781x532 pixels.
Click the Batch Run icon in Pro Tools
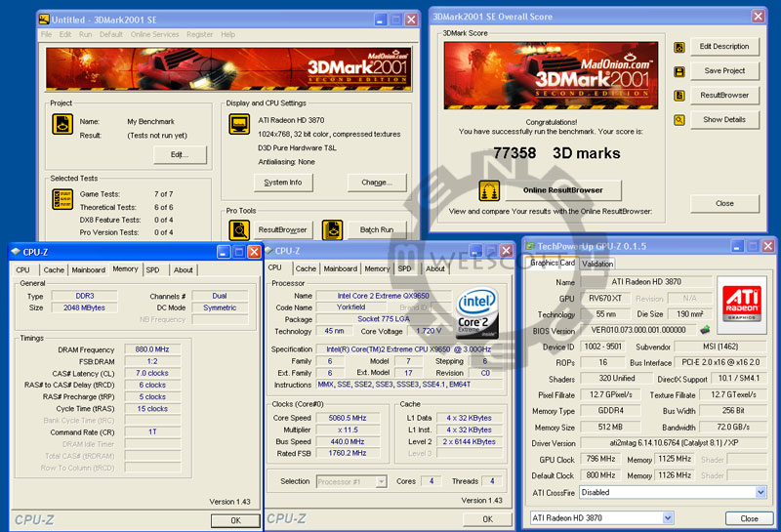click(x=332, y=230)
